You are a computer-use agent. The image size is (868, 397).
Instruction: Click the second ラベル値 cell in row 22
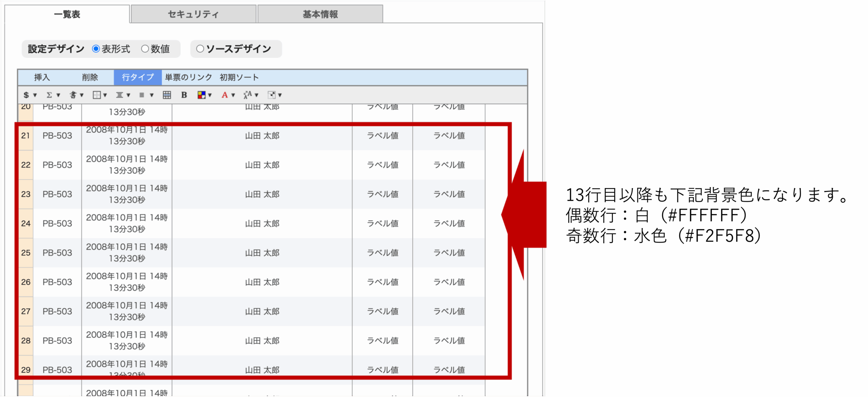[x=449, y=165]
